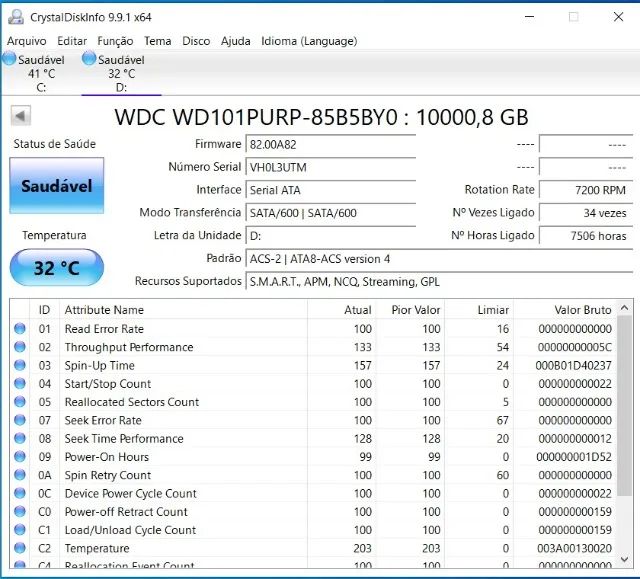Click the power-on count 34 vezes
The image size is (640, 579).
(x=586, y=213)
